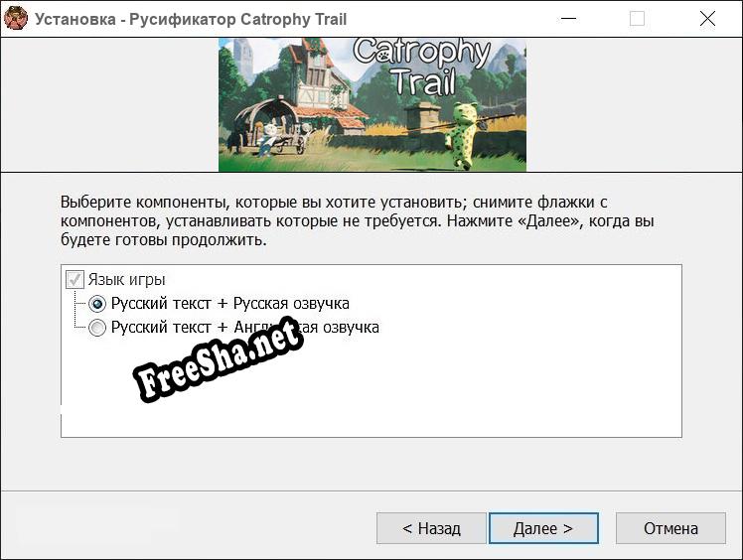Continue with the Далее button

(543, 528)
